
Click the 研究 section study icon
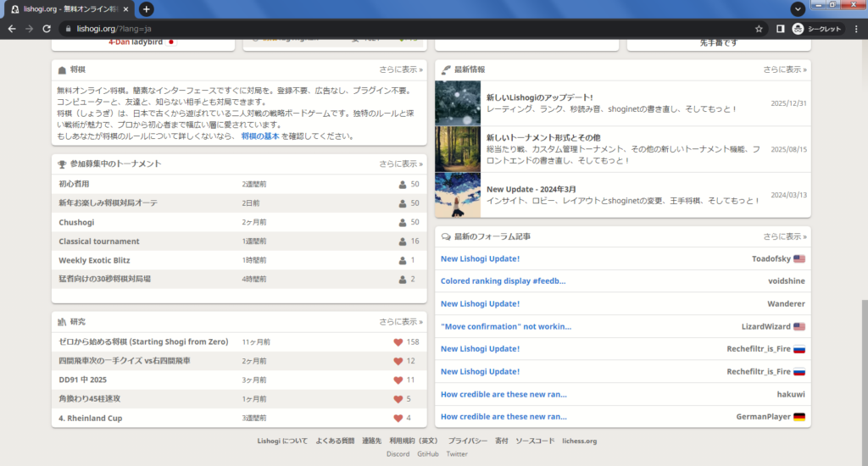pyautogui.click(x=62, y=322)
